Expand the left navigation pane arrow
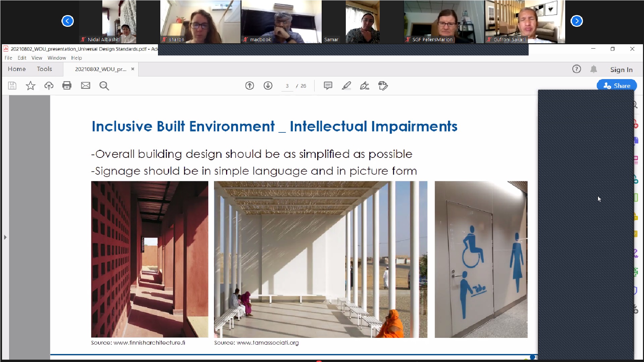Screen dimensions: 644x362 click(x=5, y=237)
